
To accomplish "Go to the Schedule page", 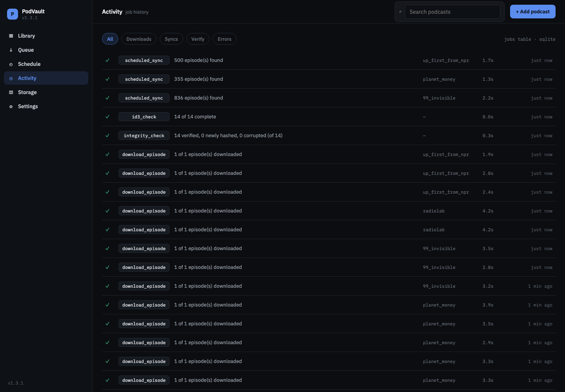I will 46,64.
